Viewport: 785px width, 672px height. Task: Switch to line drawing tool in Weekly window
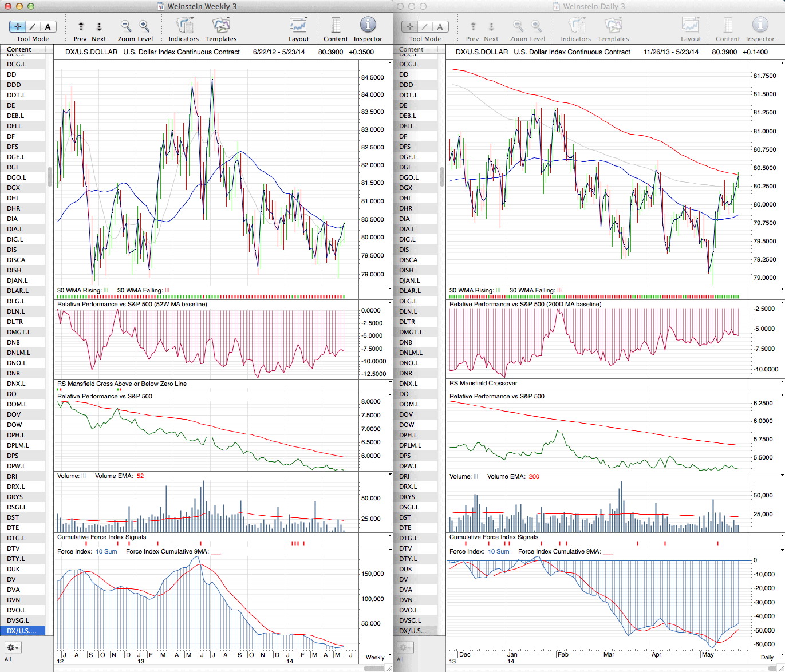(33, 27)
